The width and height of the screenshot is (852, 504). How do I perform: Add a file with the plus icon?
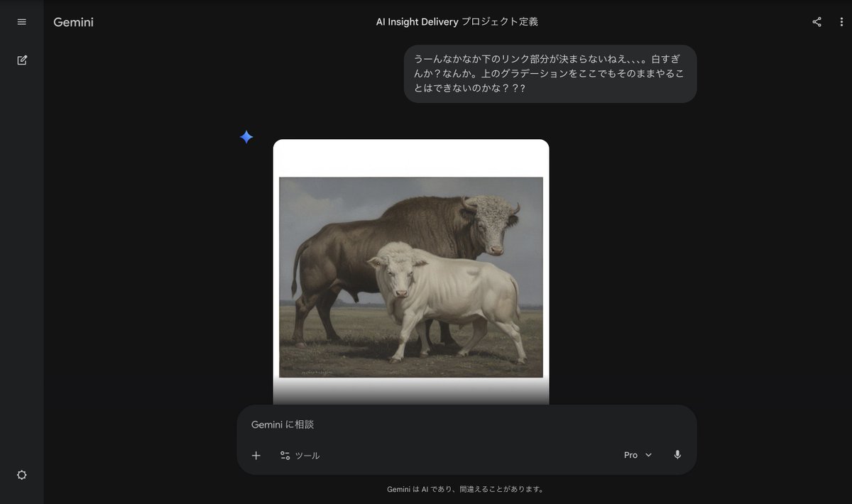pos(256,455)
